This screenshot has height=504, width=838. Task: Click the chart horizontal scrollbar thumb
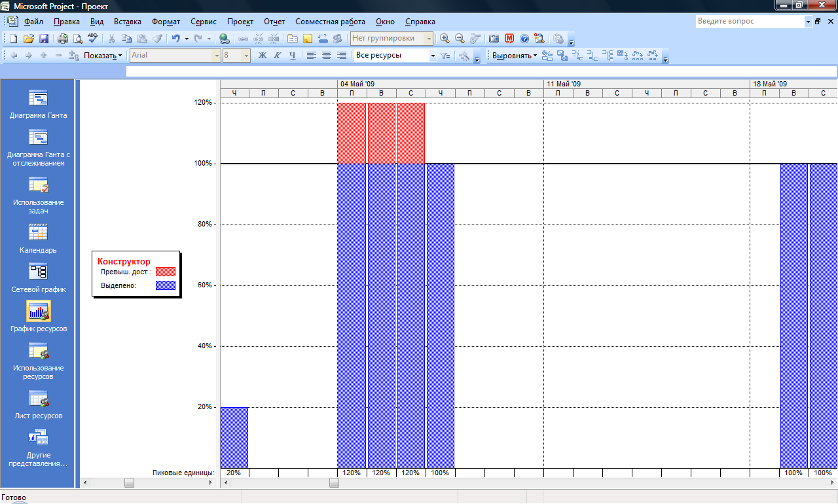point(334,483)
